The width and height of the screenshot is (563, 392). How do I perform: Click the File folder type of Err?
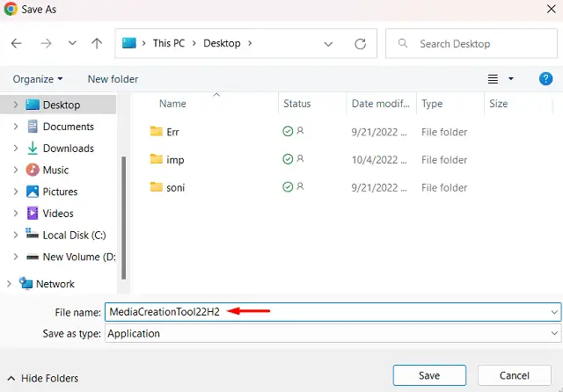click(x=444, y=132)
